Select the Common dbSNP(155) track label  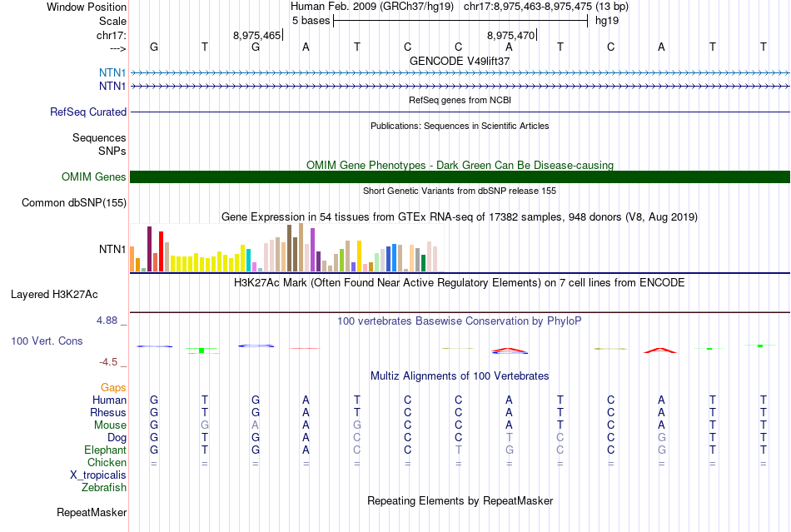coord(73,202)
